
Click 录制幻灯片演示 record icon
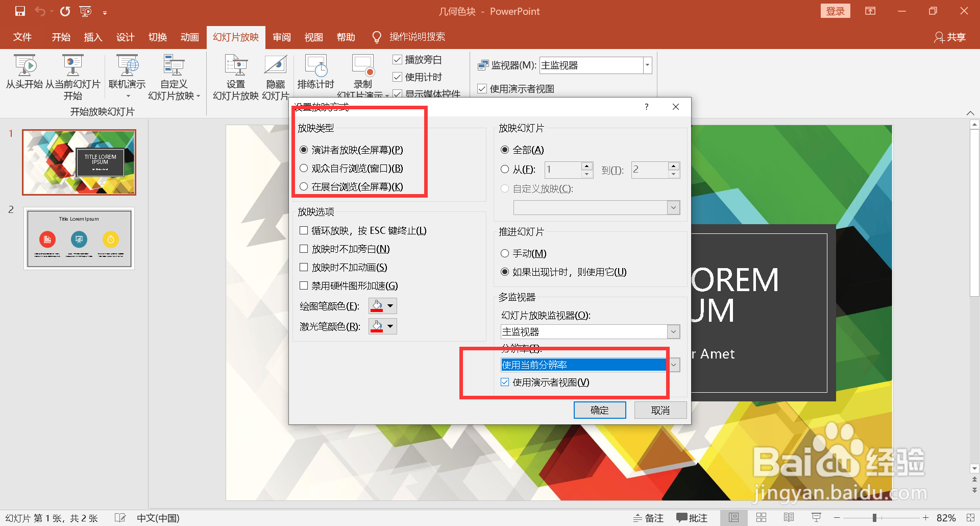363,76
